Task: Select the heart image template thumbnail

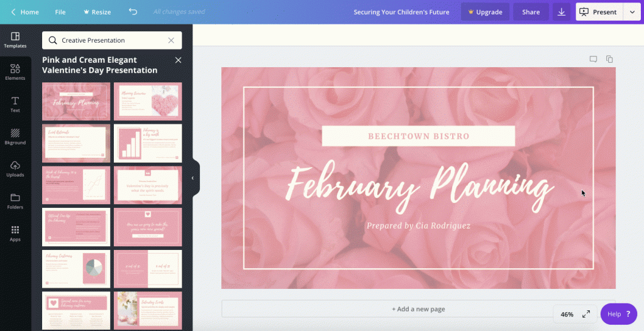Action: coord(148,101)
